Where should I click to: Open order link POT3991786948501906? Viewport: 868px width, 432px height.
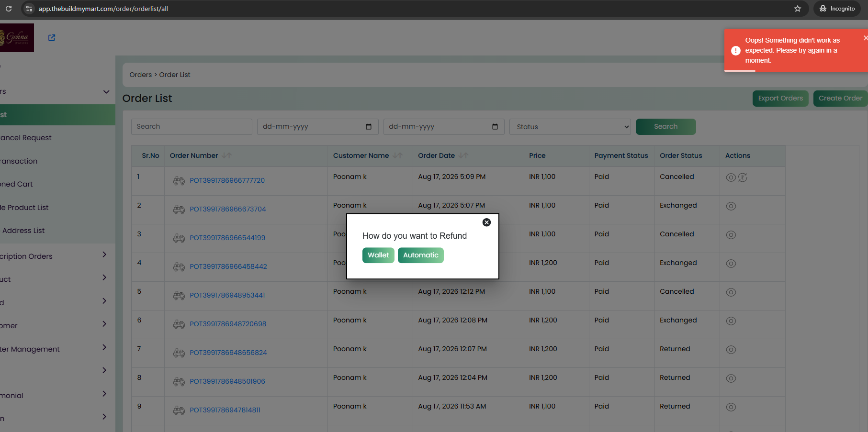click(227, 381)
